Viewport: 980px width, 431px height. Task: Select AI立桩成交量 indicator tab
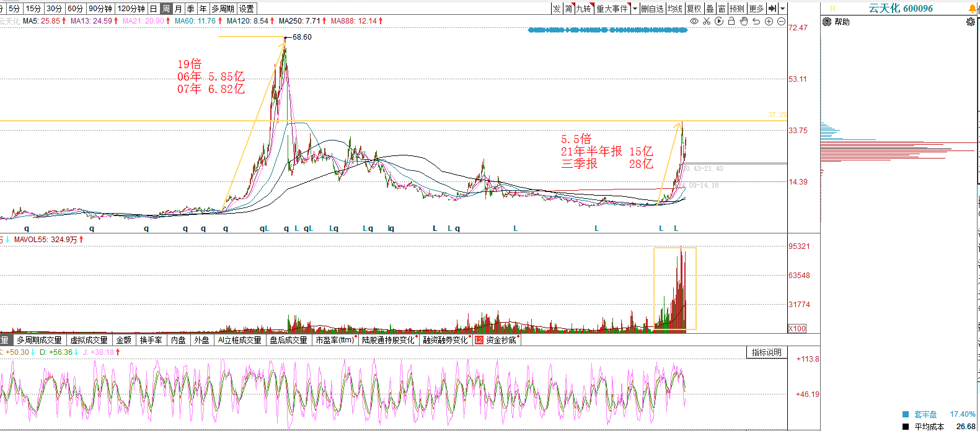(240, 340)
